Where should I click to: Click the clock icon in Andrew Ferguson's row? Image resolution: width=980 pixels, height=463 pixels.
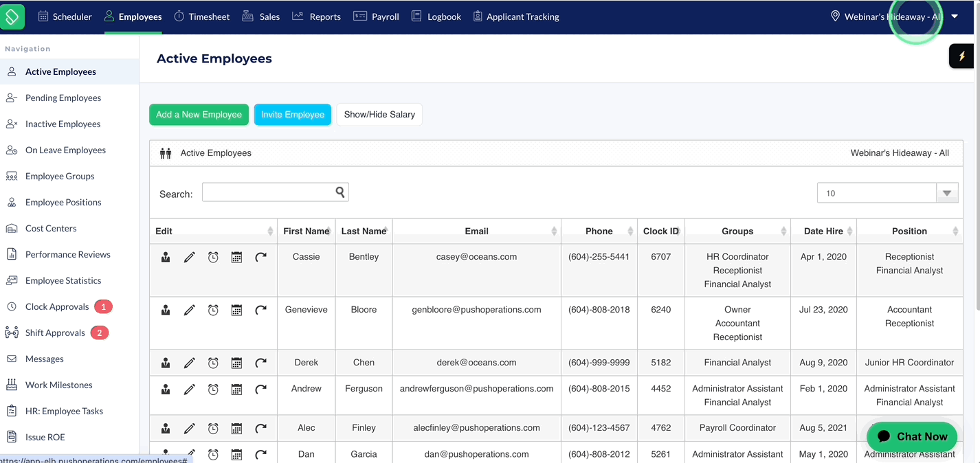(213, 389)
